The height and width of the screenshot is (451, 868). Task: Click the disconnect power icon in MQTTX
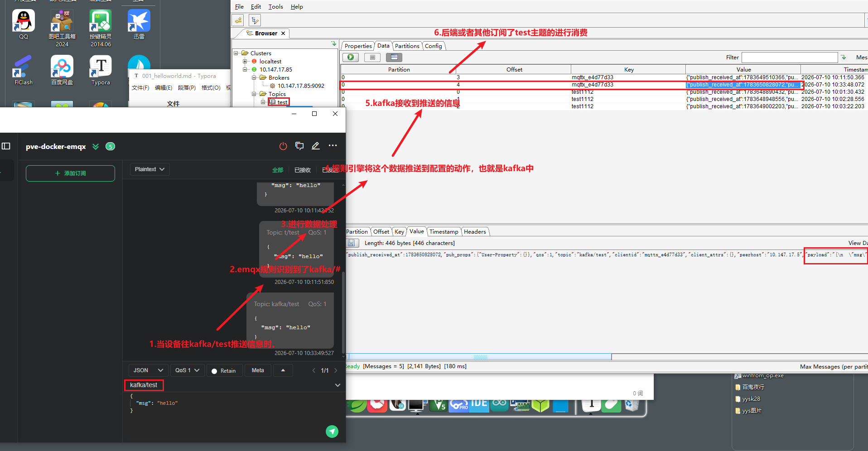283,146
